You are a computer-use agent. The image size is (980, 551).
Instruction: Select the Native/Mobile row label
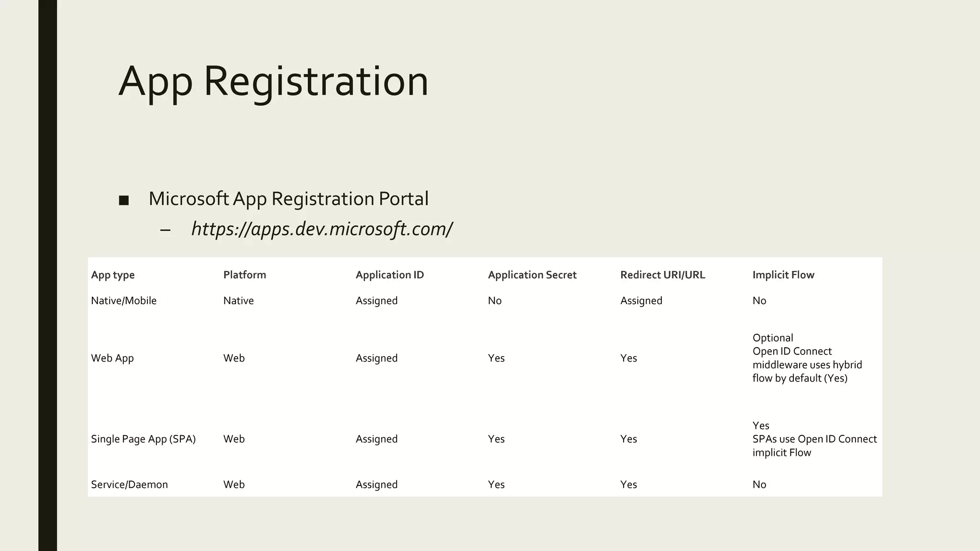pyautogui.click(x=124, y=301)
